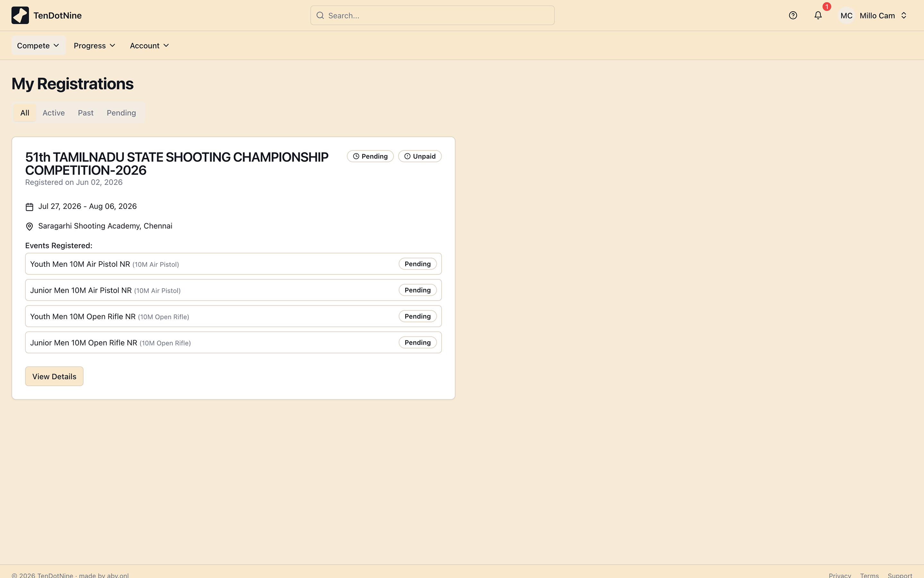Expand the Compose menu named Compete
This screenshot has width=924, height=578.
[x=38, y=46]
